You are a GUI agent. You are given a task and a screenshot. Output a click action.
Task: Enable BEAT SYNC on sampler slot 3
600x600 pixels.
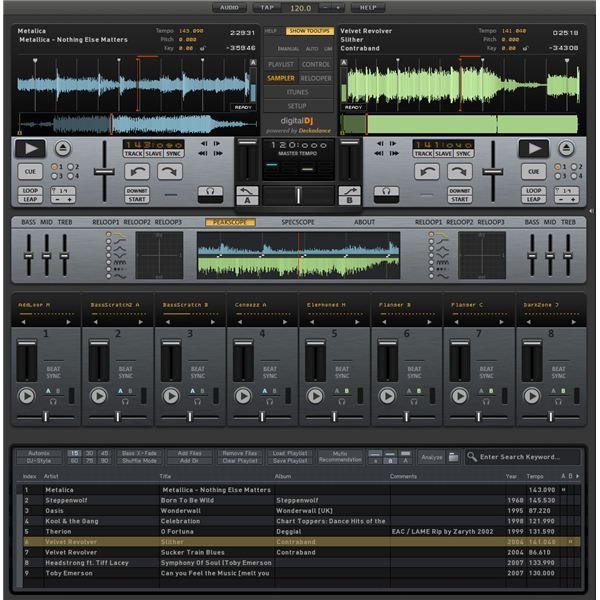197,372
